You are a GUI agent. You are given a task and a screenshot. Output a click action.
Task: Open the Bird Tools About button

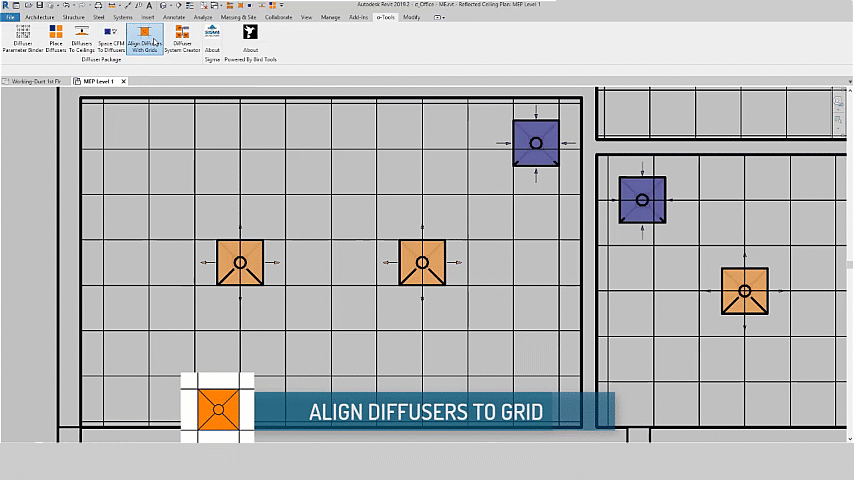(251, 39)
